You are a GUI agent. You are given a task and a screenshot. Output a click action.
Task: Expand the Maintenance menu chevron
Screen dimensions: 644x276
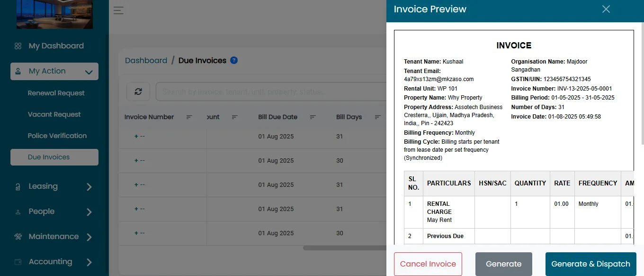(x=89, y=237)
